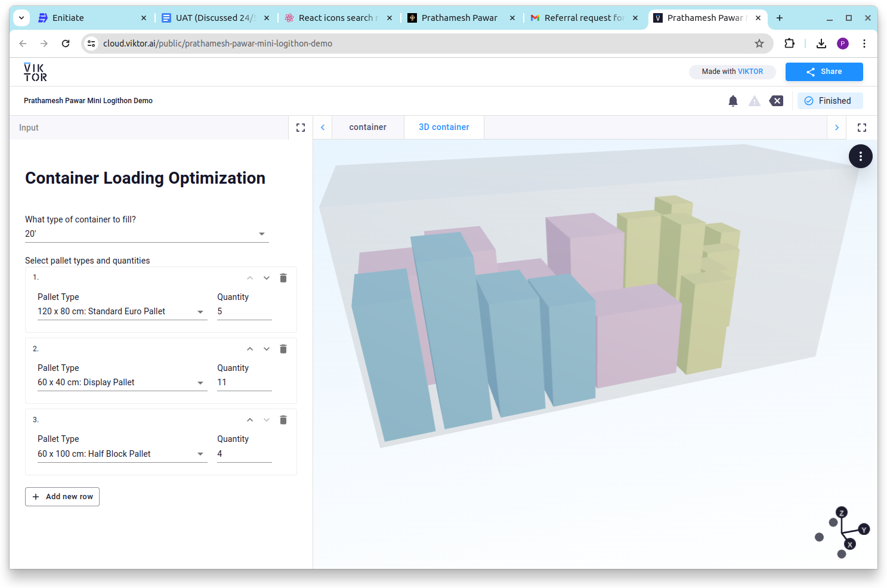This screenshot has width=887, height=588.
Task: Close the Enitiate browser tab
Action: pos(144,18)
